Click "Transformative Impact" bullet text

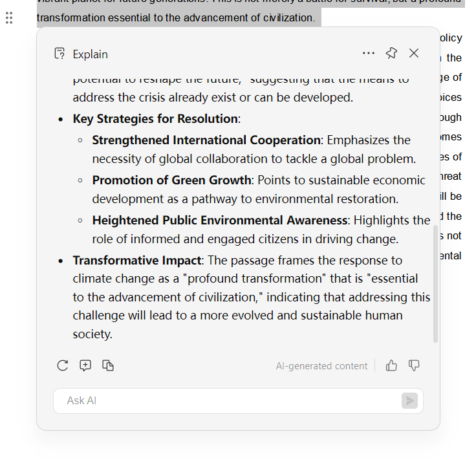click(137, 261)
